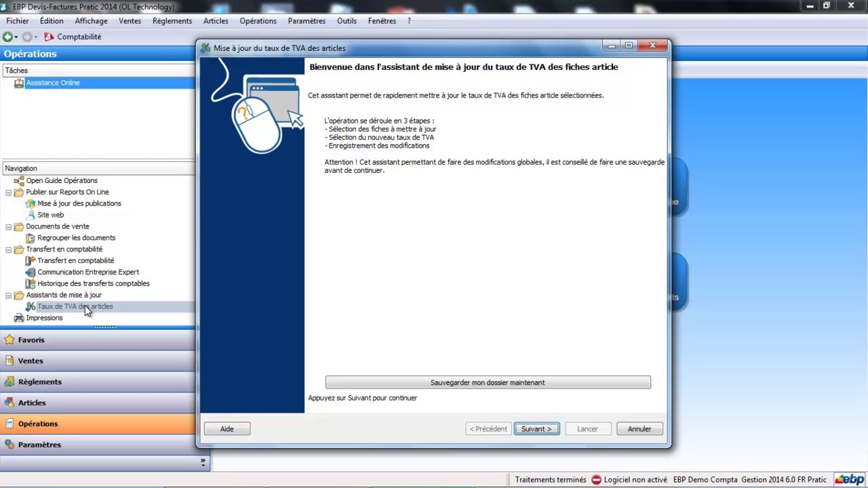The image size is (868, 488).
Task: Maximize the TVA update wizard window
Action: [629, 45]
